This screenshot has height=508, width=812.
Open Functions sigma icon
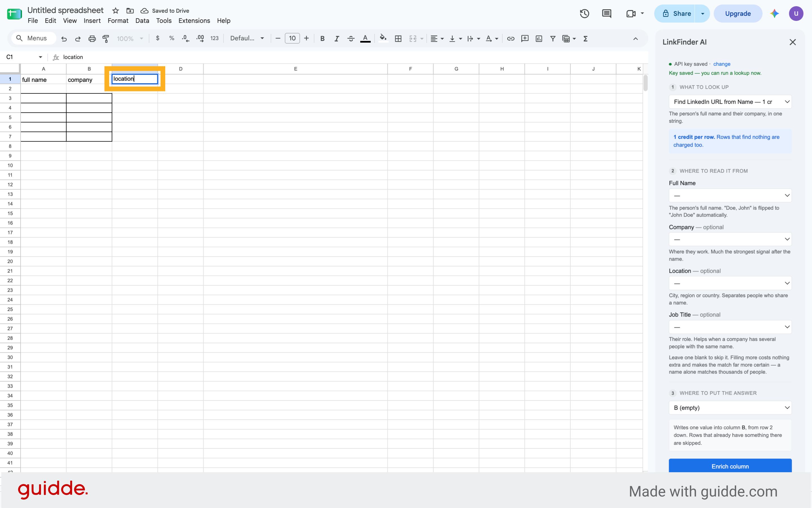586,39
